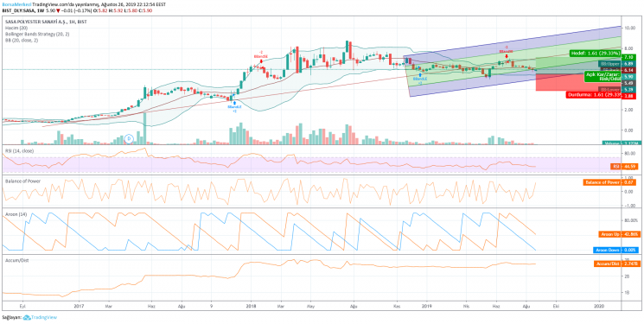Screen dimensions: 644x324
Task: Click the 5.49 gray price label
Action: [628, 83]
